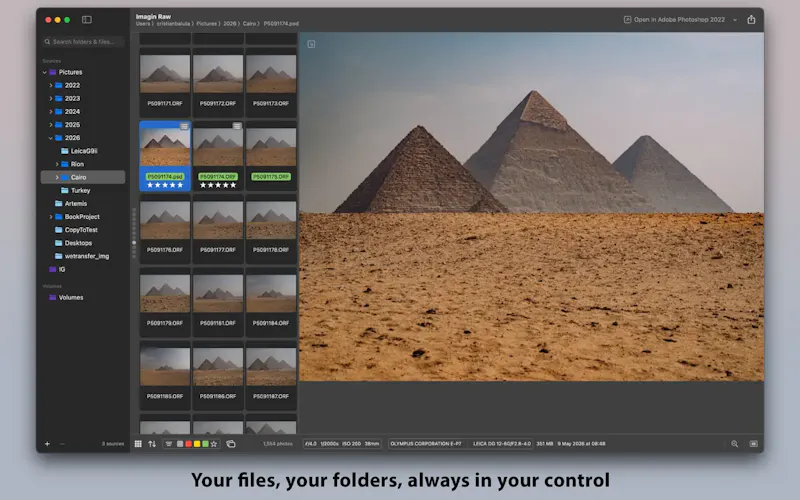Click the Open in Adobe Photoshop icon
Viewport: 800px width, 500px height.
point(627,19)
